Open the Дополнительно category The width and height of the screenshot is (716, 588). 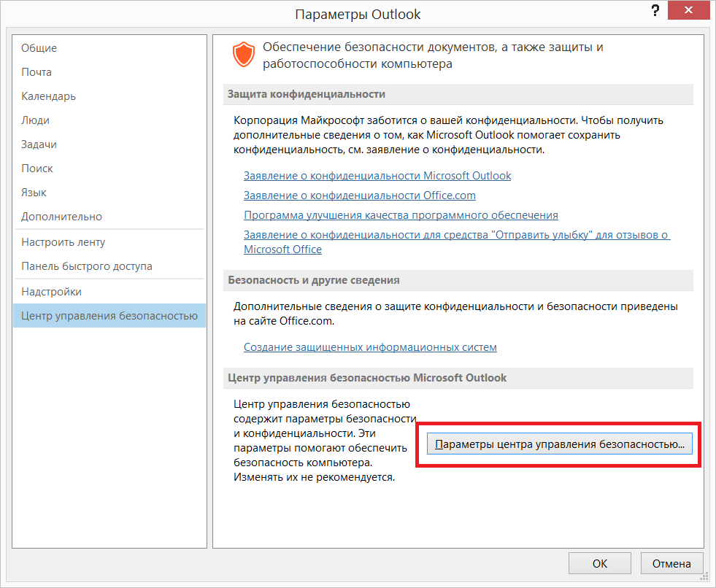[x=56, y=216]
